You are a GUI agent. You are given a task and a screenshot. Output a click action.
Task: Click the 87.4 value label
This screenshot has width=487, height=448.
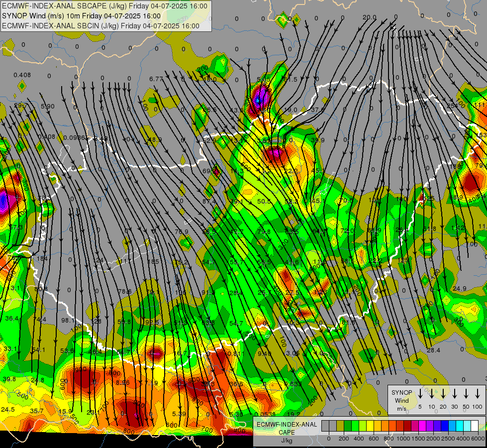[209, 202]
